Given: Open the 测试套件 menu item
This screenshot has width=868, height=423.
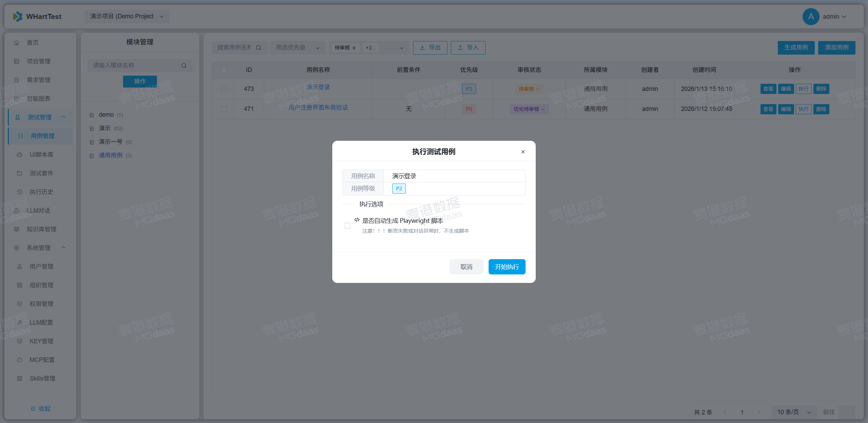Looking at the screenshot, I should [x=41, y=173].
